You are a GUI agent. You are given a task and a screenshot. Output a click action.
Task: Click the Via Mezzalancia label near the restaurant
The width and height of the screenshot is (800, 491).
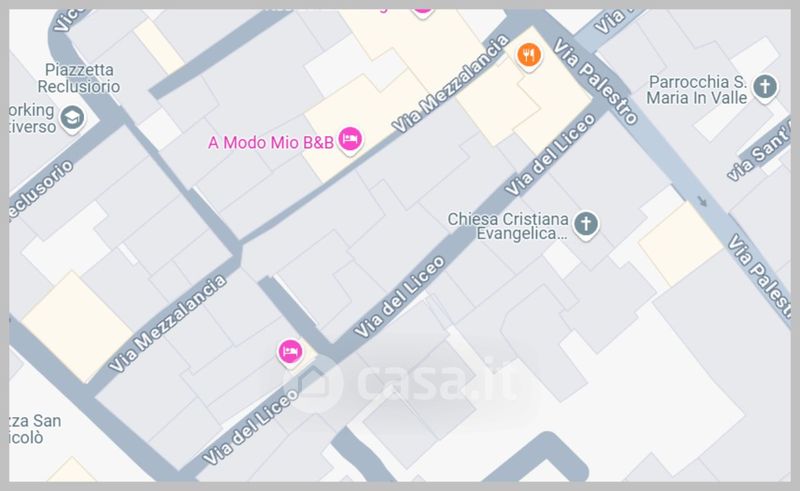[x=451, y=83]
